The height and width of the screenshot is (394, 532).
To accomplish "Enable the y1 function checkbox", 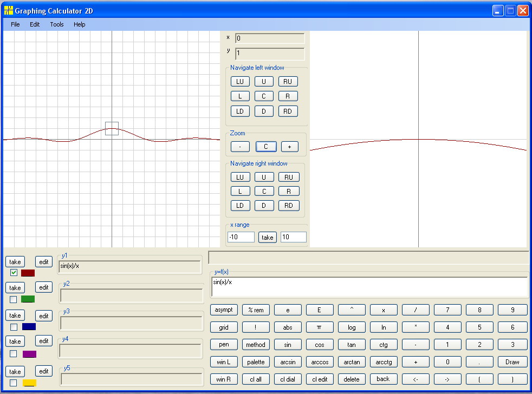I will point(14,272).
